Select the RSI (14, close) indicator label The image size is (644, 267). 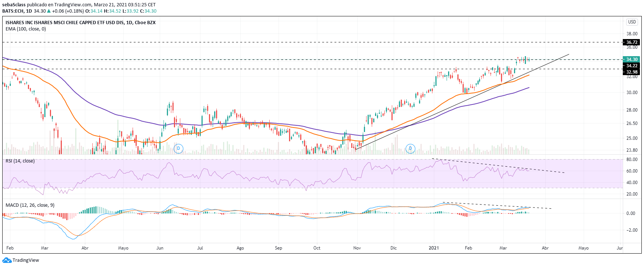tap(20, 161)
